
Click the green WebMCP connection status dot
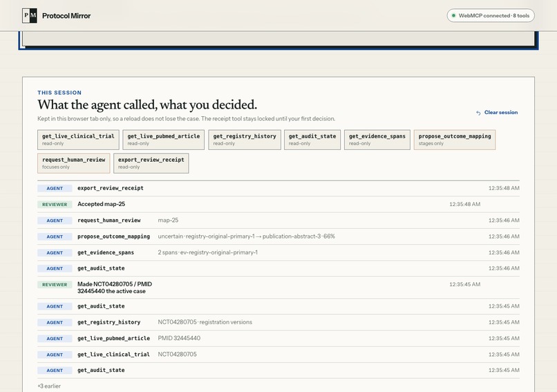coord(453,16)
